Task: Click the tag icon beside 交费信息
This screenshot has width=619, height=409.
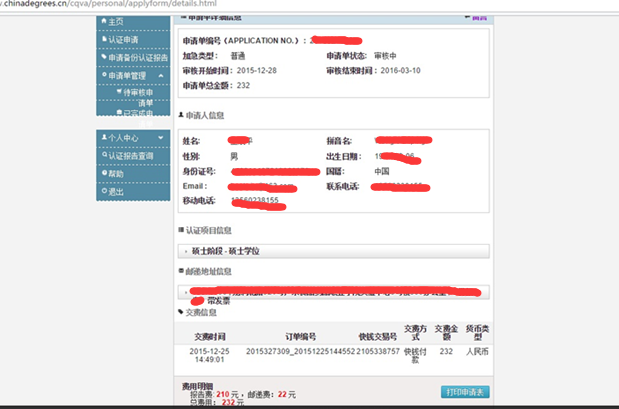Action: tap(180, 311)
